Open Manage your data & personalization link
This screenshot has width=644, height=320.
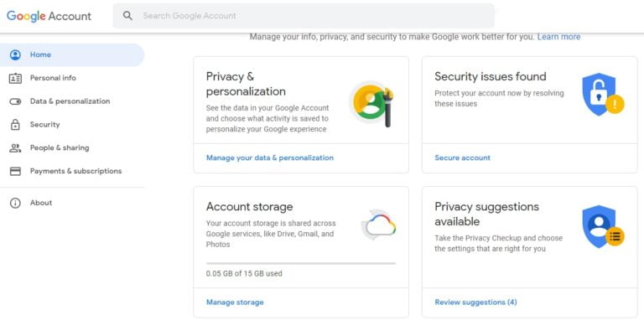(x=270, y=157)
